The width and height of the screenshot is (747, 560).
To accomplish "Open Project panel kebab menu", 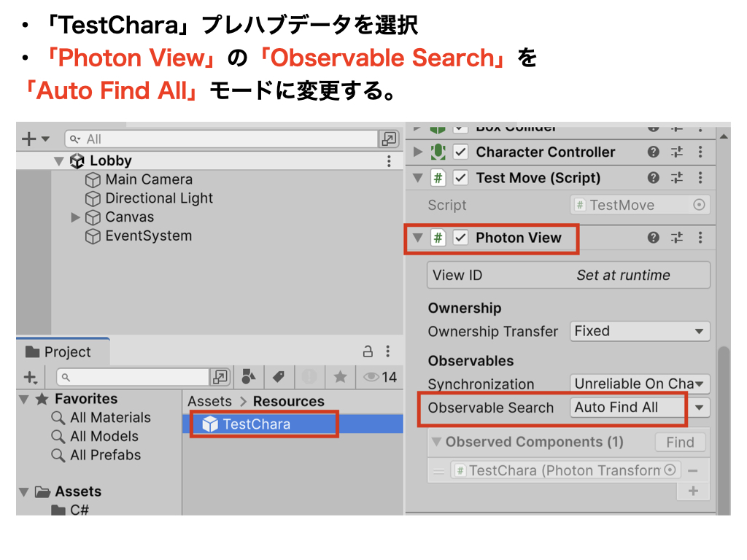I will 388,351.
